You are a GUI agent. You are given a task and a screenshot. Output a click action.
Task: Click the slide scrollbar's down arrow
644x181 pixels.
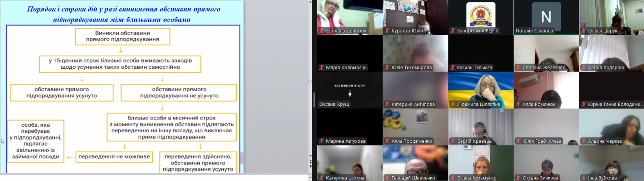tap(310, 156)
